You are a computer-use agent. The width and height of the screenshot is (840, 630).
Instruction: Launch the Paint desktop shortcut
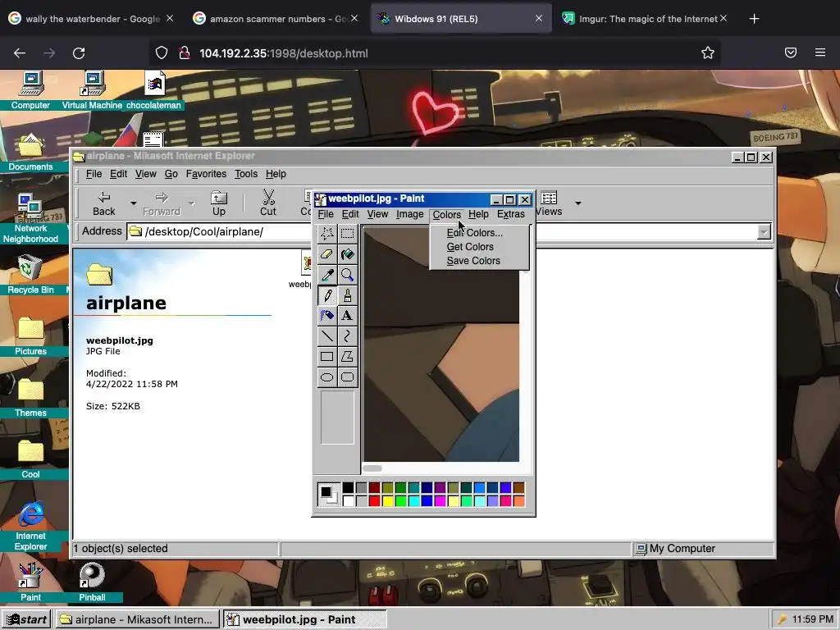point(30,582)
